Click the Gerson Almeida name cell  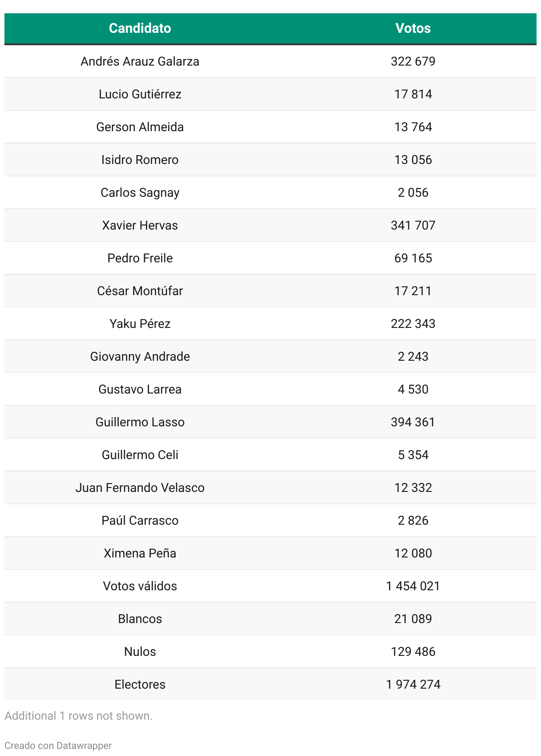pyautogui.click(x=140, y=127)
